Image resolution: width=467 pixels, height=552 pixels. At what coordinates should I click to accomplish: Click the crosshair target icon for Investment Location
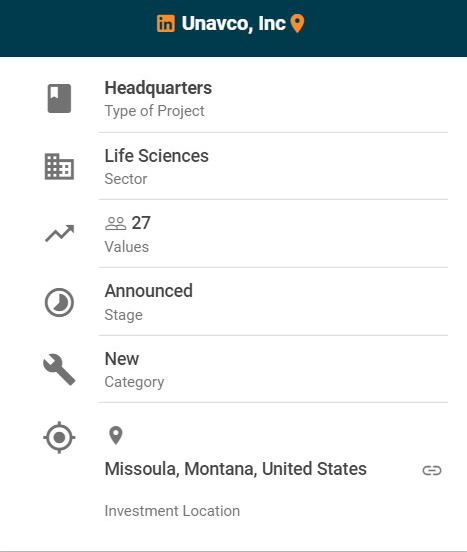(x=59, y=437)
